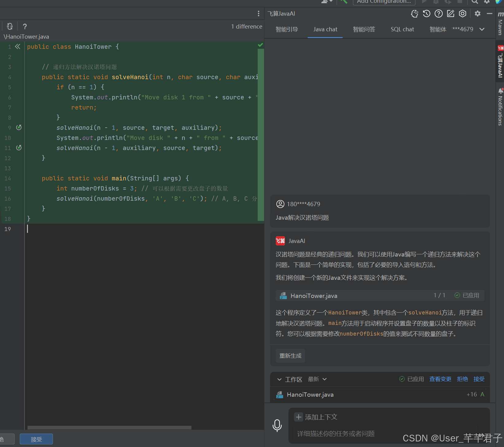Image resolution: width=504 pixels, height=447 pixels.
Task: Open JavaAI help question mark icon
Action: [x=439, y=13]
